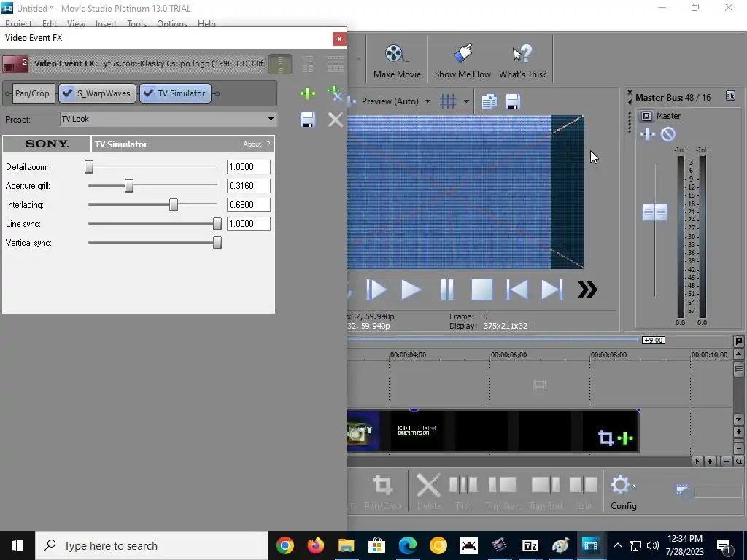Open the Insert menu
The width and height of the screenshot is (747, 560).
[x=106, y=24]
